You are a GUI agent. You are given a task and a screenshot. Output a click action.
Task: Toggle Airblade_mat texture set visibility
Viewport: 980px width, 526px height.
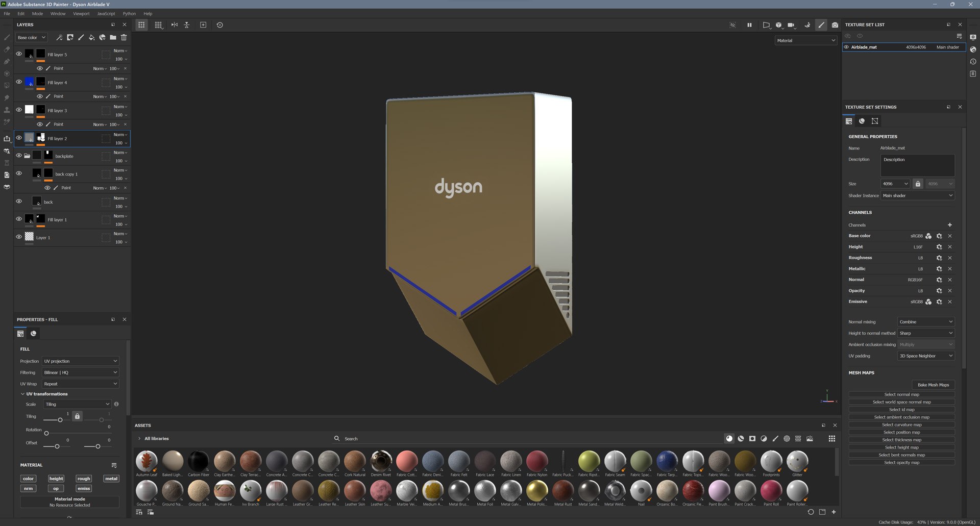tap(846, 47)
